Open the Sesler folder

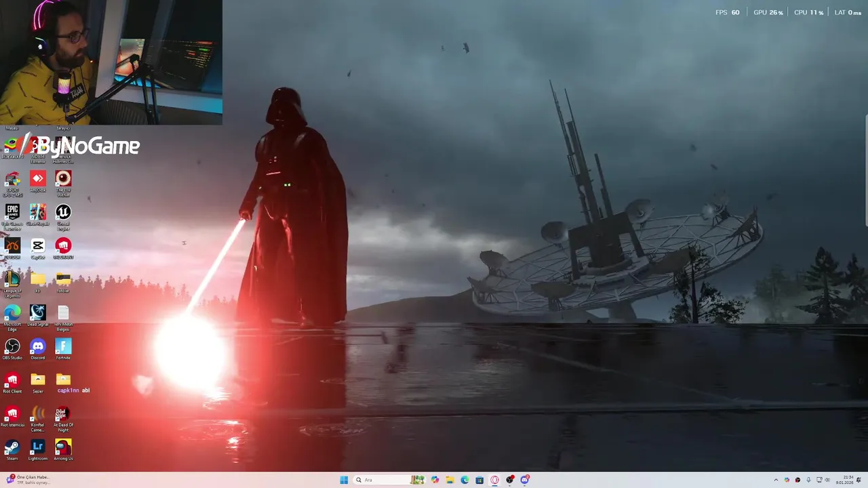coord(38,382)
